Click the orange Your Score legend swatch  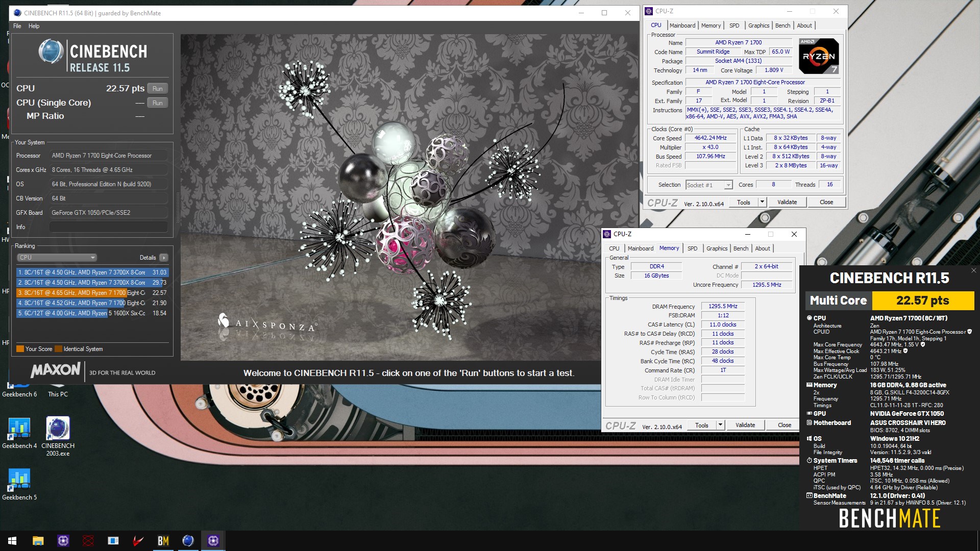(x=20, y=349)
